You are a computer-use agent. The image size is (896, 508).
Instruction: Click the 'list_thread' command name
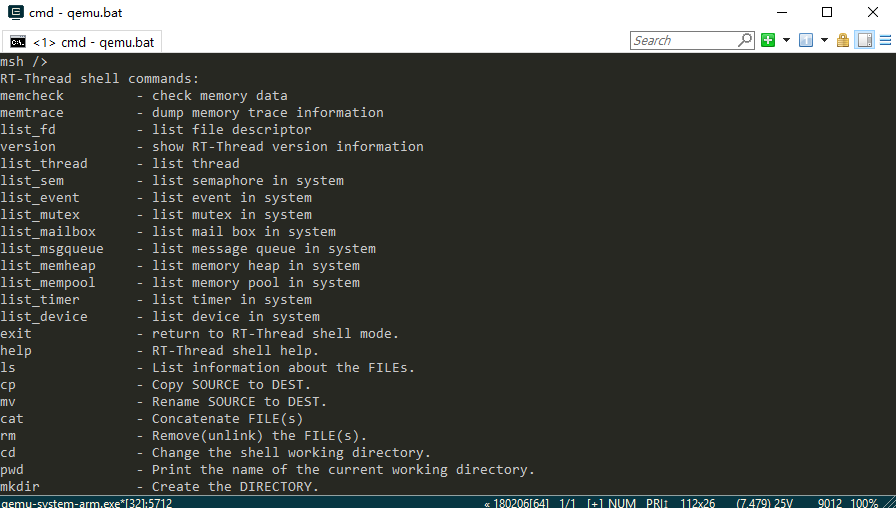(44, 163)
